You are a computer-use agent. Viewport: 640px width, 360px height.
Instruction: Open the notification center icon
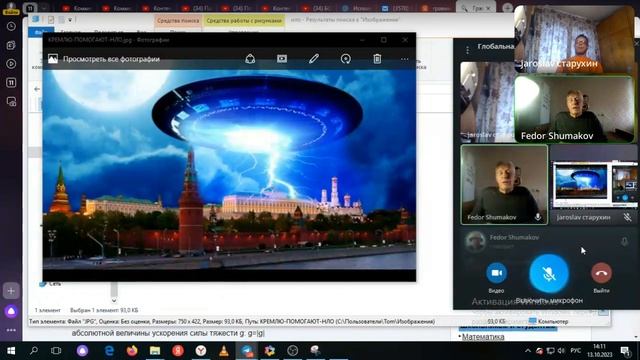(625, 351)
